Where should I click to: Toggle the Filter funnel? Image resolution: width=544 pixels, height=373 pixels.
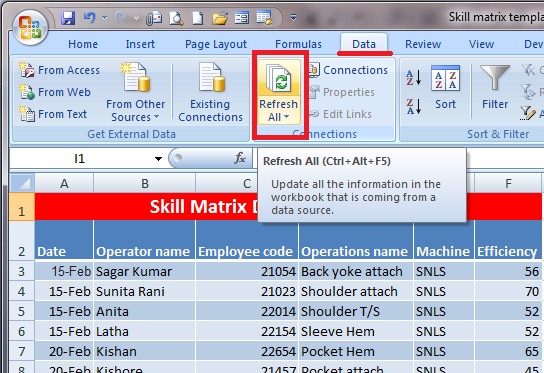pyautogui.click(x=495, y=88)
